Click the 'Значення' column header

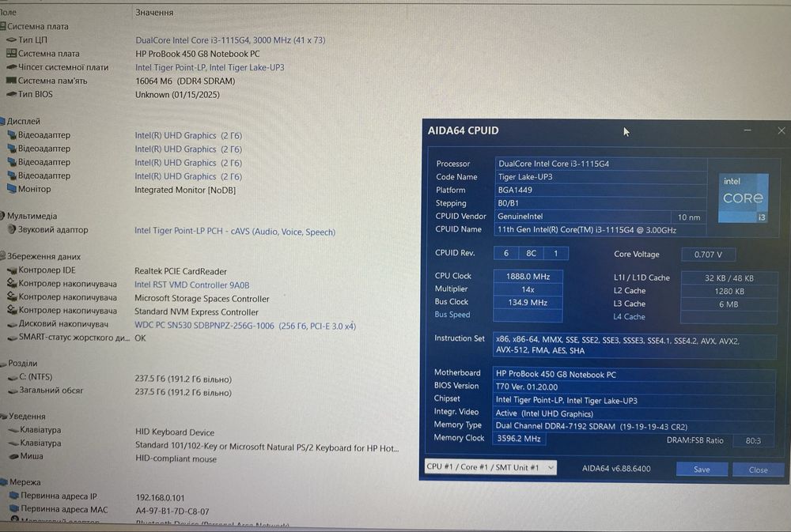154,13
